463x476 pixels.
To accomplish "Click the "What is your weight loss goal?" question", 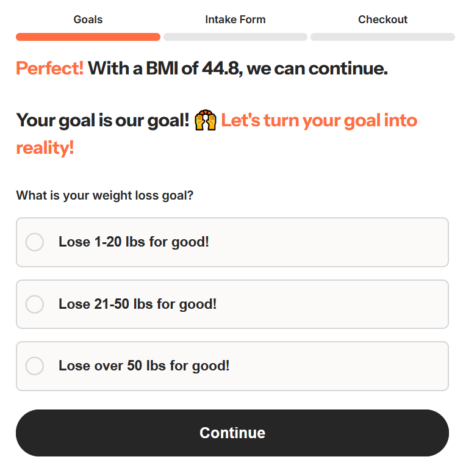I will (105, 196).
